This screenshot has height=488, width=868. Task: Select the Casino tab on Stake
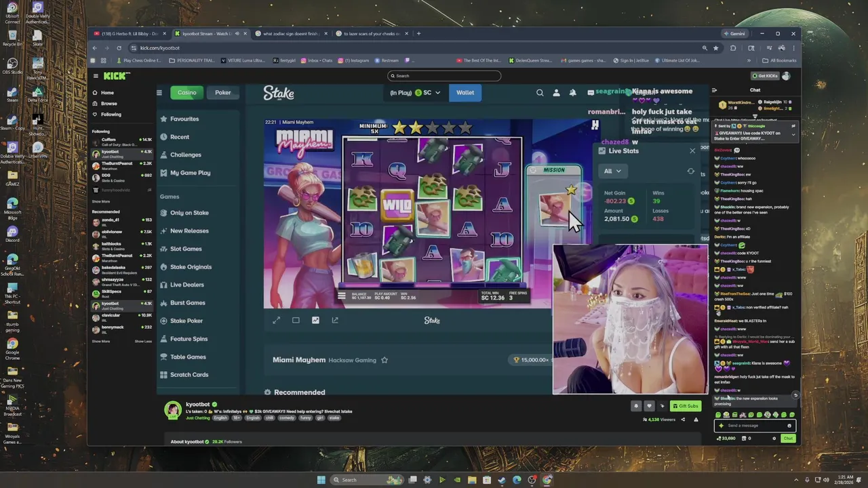coord(187,92)
